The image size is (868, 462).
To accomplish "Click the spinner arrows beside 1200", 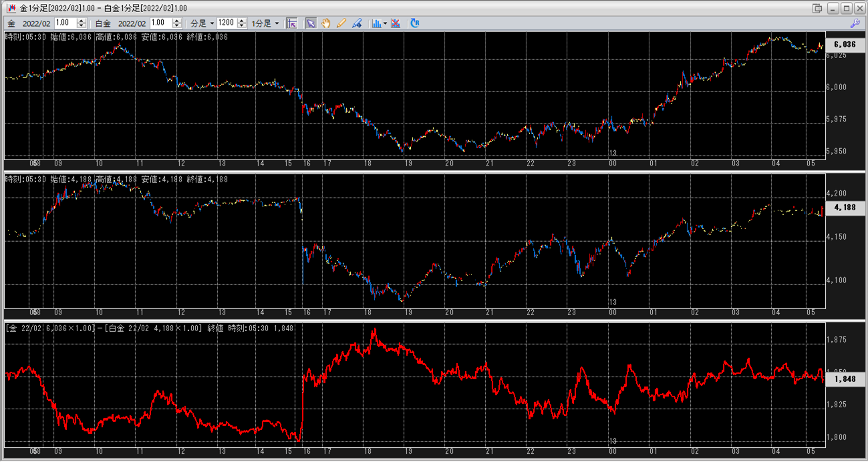I will (241, 23).
